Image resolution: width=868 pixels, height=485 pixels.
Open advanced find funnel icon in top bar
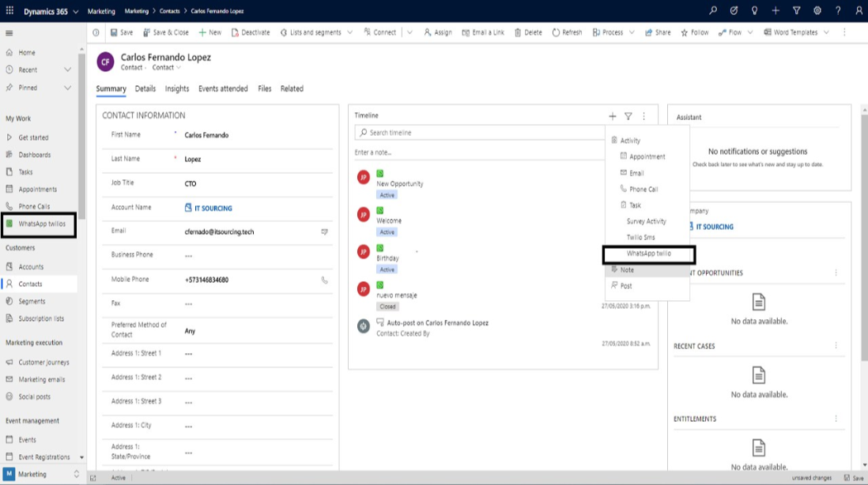797,10
